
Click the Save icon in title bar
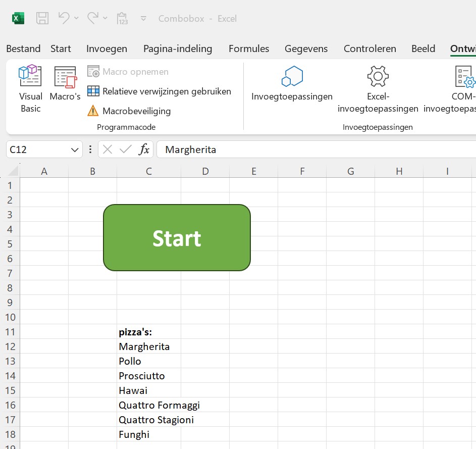pos(42,19)
